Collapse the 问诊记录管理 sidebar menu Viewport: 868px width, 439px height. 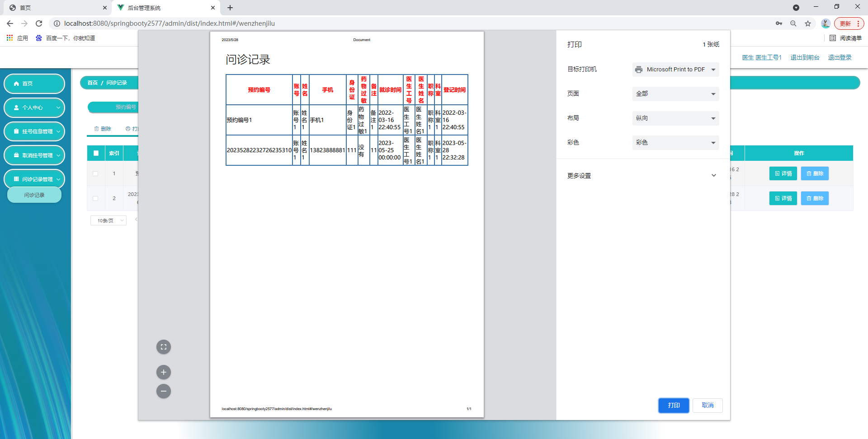(34, 179)
